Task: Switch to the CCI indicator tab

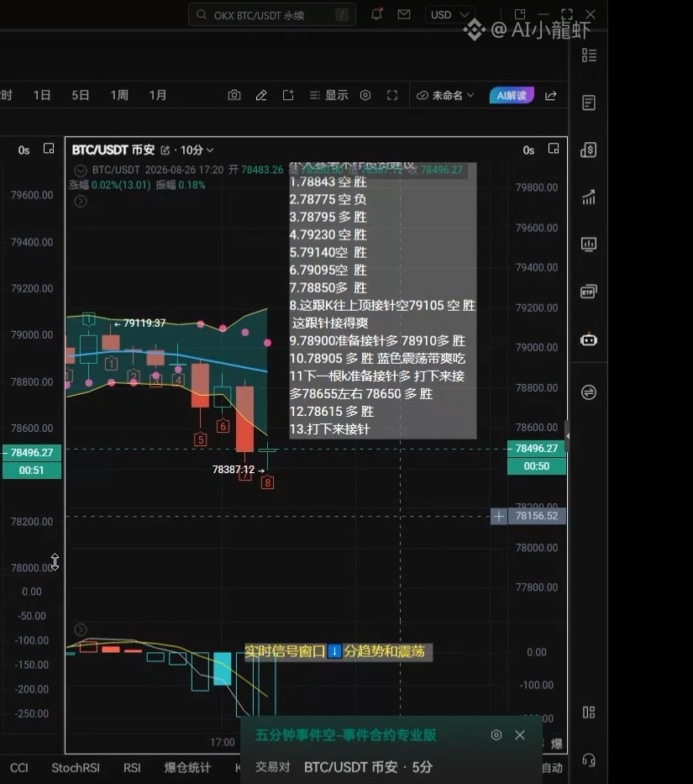Action: (x=19, y=768)
